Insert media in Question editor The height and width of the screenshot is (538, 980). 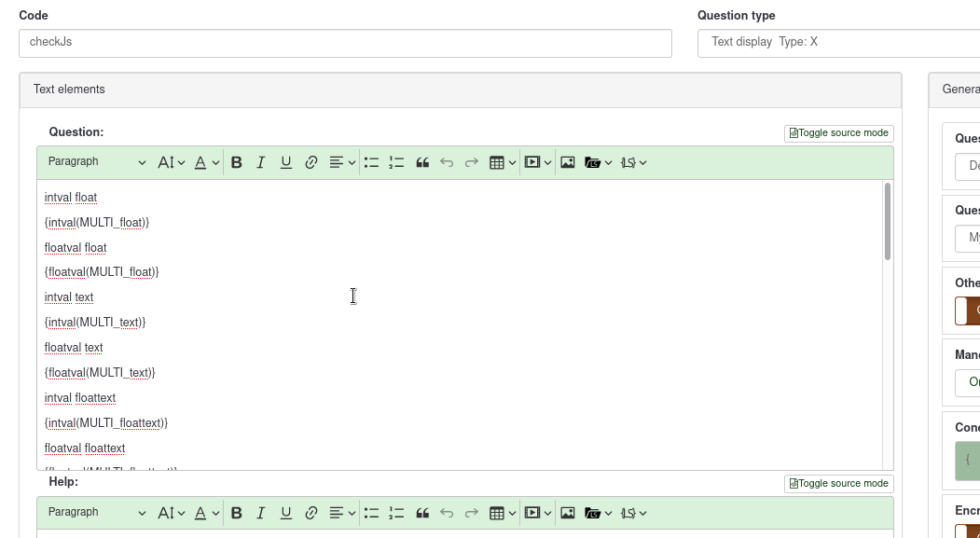[x=537, y=162]
